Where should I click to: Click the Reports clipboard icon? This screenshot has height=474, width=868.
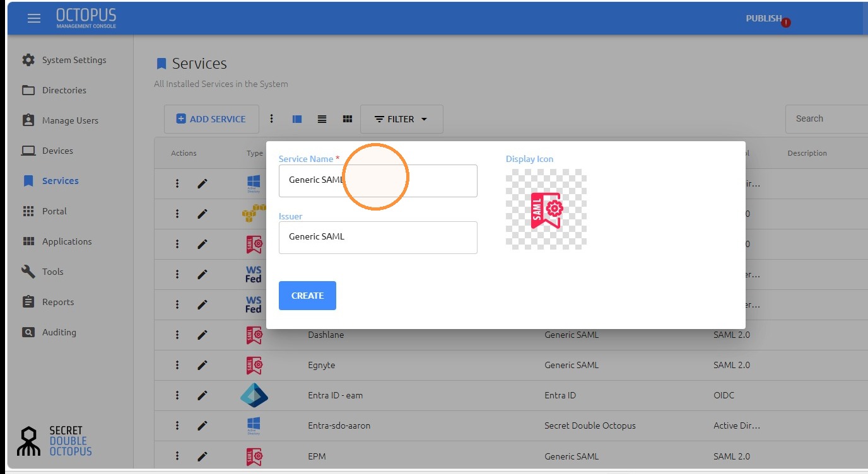pos(28,302)
